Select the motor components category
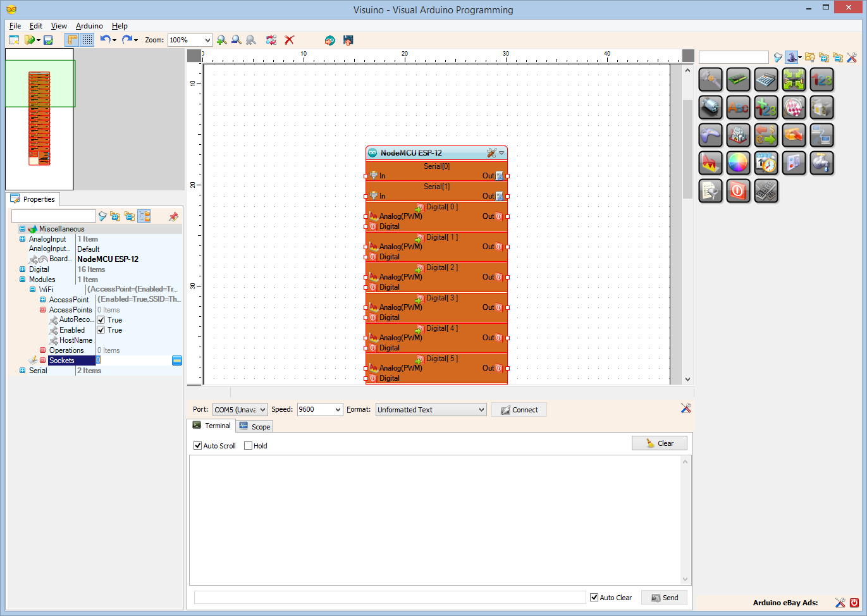 710,108
